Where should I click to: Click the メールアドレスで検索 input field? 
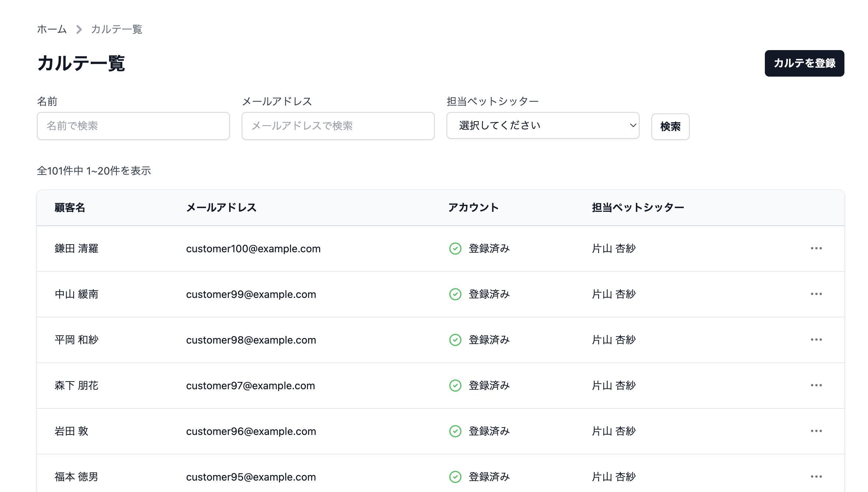(x=337, y=126)
